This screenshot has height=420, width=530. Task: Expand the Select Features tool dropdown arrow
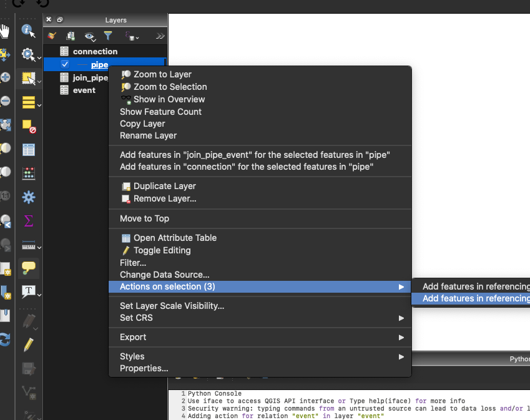coord(39,82)
